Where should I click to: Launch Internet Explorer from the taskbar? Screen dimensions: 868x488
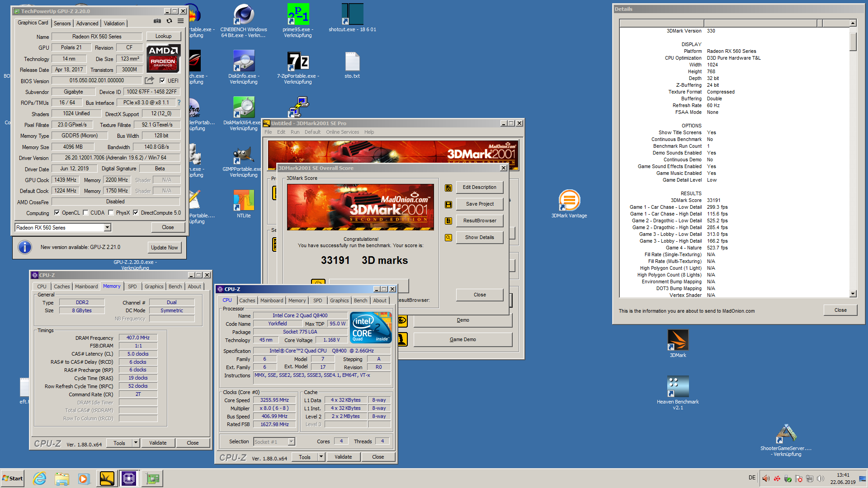tap(40, 479)
